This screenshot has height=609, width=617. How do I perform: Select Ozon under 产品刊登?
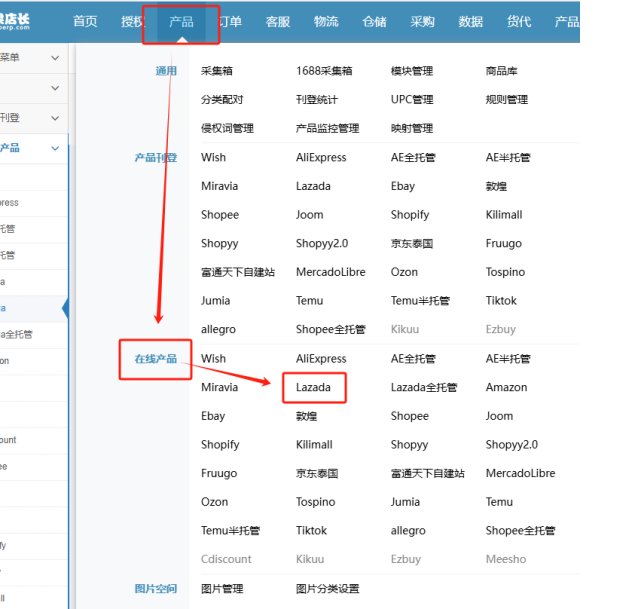pyautogui.click(x=404, y=272)
